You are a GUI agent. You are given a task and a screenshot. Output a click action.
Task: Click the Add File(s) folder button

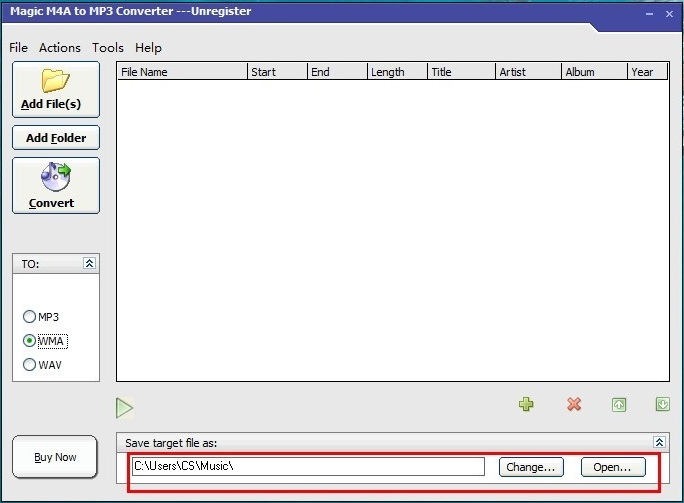pyautogui.click(x=56, y=89)
